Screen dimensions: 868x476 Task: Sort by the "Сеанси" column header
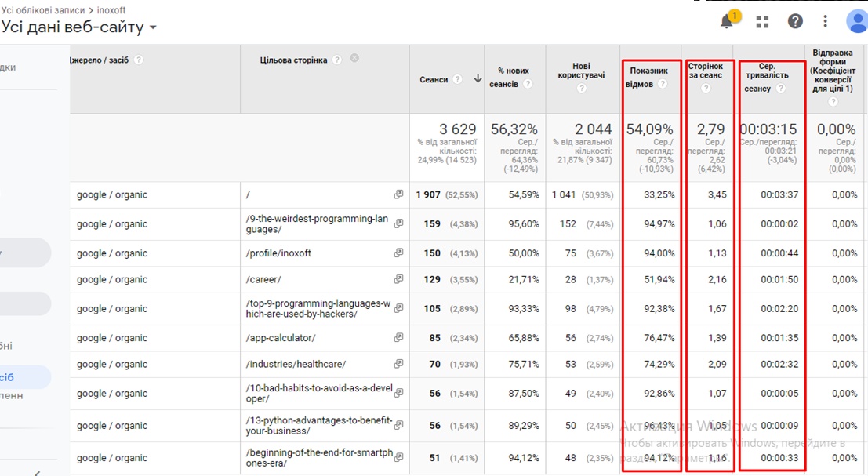pyautogui.click(x=434, y=80)
